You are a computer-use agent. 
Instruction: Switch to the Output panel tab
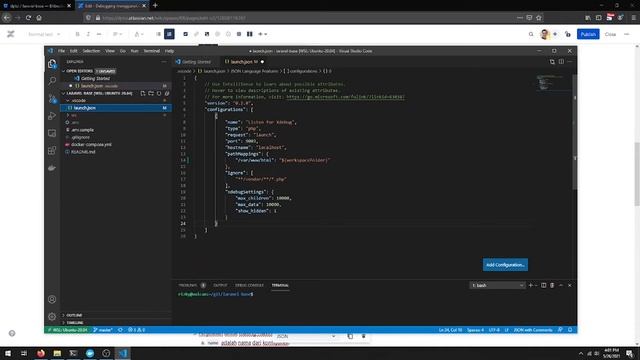tap(220, 285)
